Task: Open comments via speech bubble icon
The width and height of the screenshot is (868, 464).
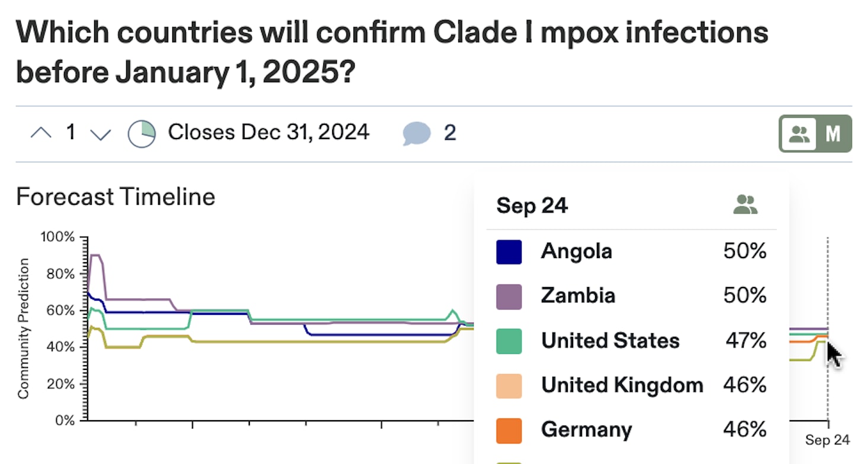Action: [x=416, y=133]
